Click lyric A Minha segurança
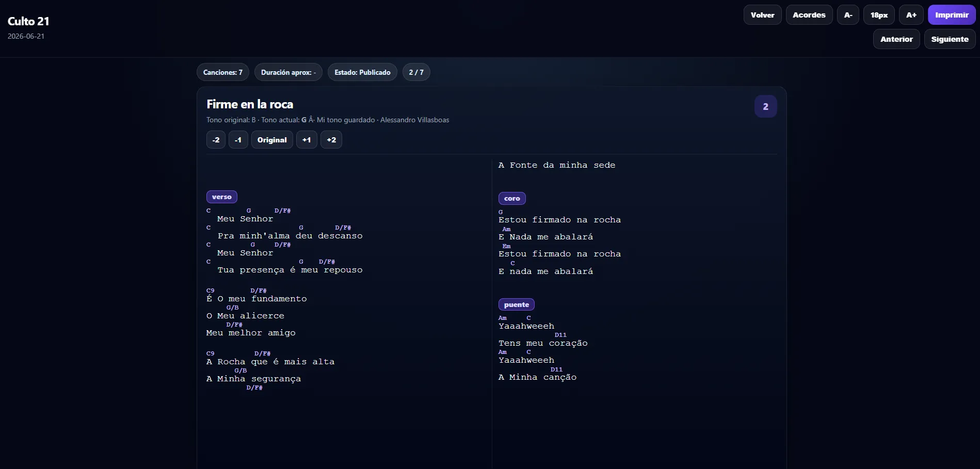 point(253,379)
